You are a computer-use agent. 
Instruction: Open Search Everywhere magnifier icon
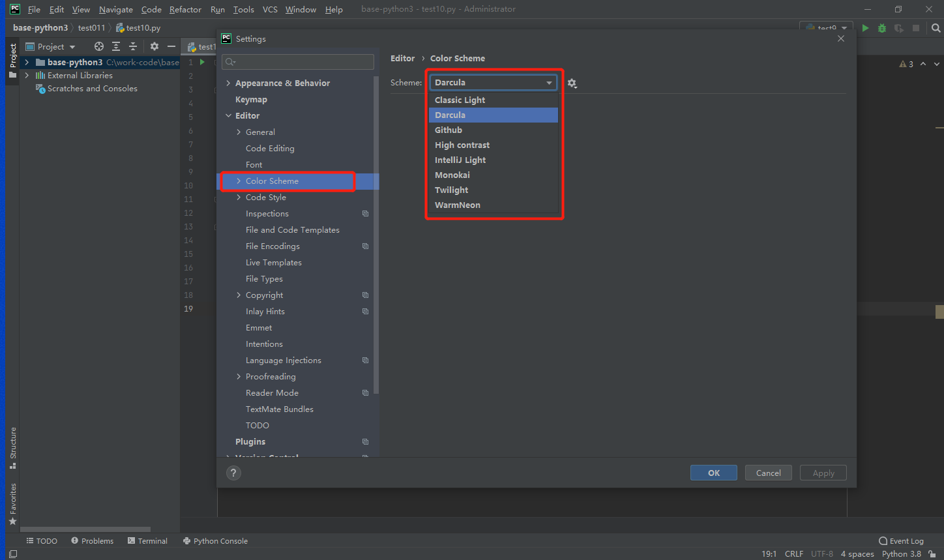(x=936, y=28)
